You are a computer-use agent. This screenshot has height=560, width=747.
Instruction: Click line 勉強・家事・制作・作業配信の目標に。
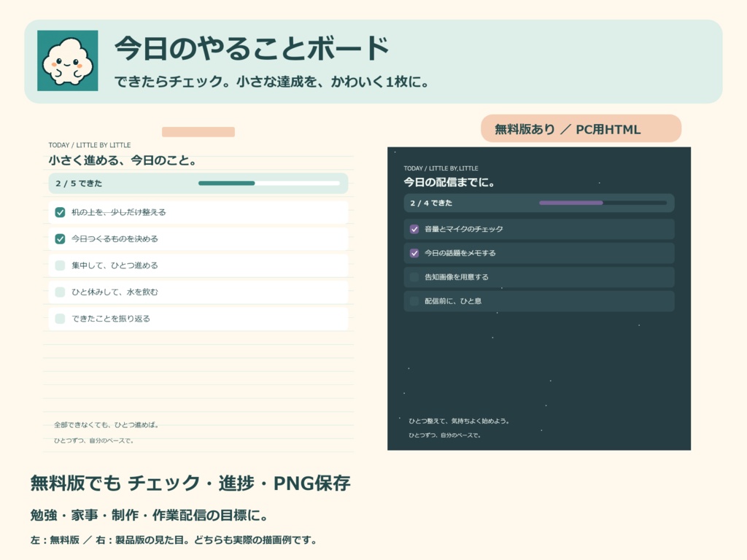point(150,516)
